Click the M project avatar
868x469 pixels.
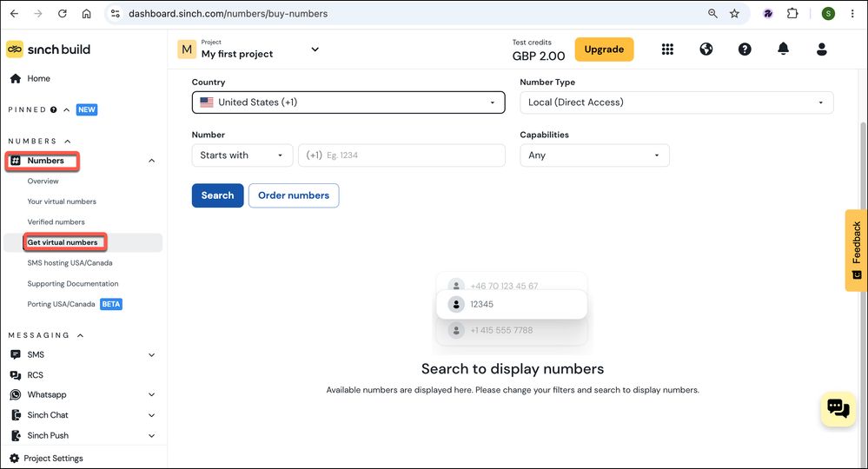pyautogui.click(x=187, y=50)
